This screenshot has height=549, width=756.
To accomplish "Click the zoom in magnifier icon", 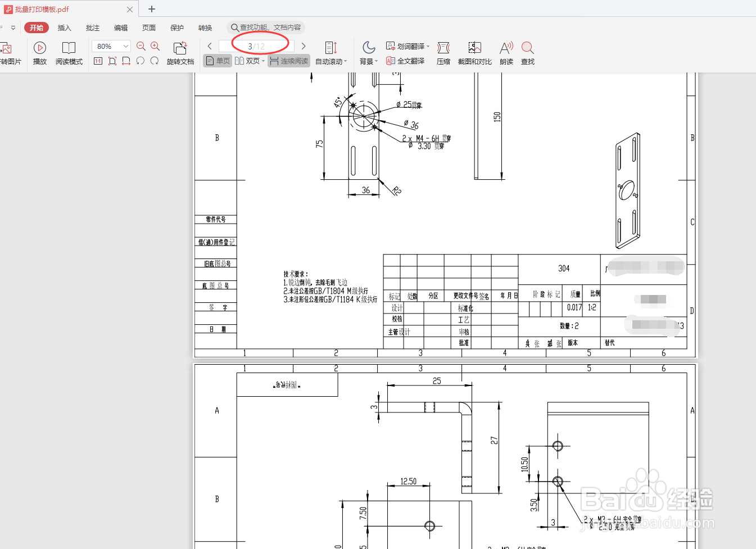I will point(155,46).
